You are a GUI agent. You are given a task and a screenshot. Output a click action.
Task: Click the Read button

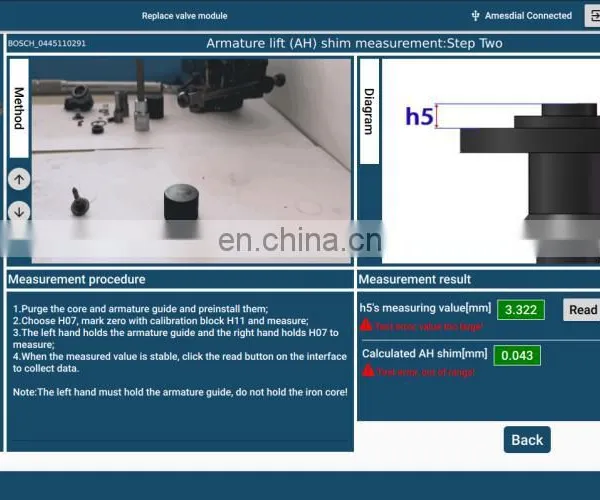pyautogui.click(x=582, y=309)
